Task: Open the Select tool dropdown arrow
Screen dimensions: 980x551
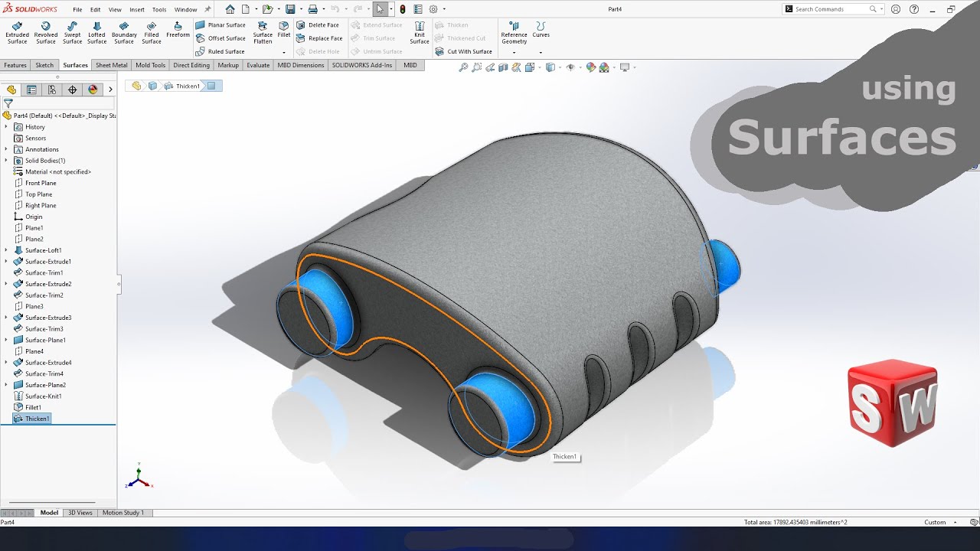Action: (391, 9)
